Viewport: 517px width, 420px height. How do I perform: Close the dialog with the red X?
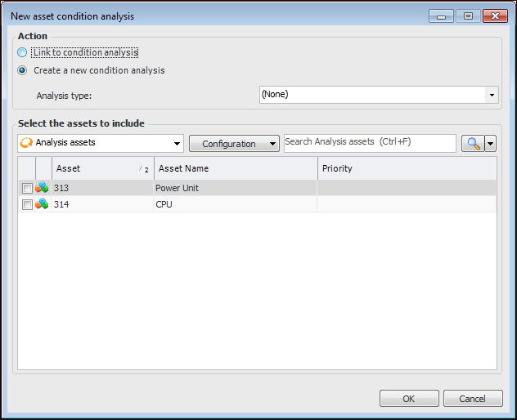coord(495,16)
